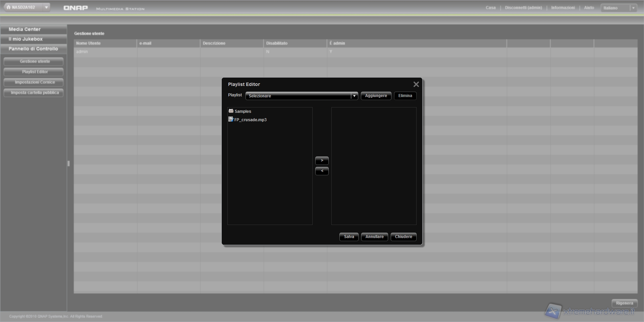Save the playlist with Salva

click(349, 237)
